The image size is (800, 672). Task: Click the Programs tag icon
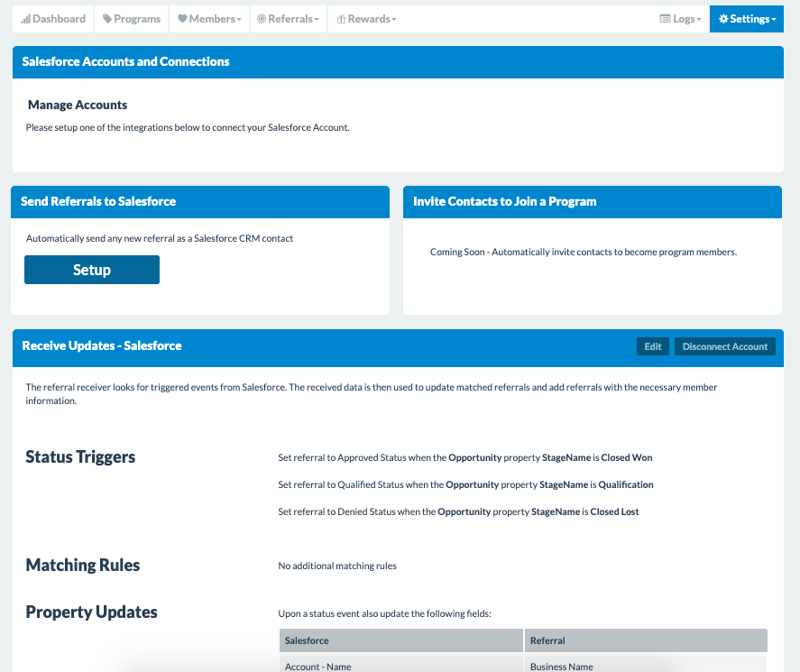107,19
